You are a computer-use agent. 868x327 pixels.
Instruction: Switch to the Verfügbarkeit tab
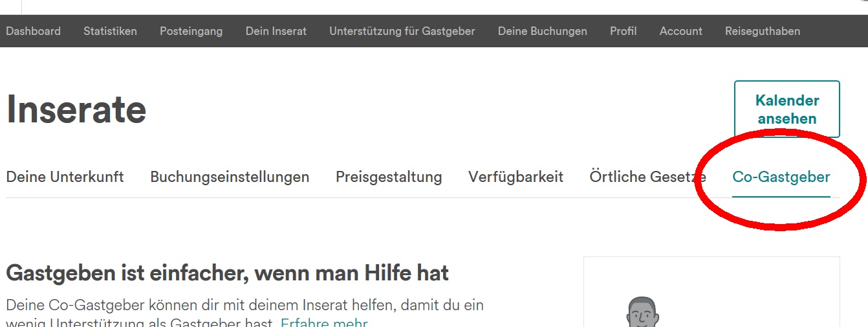point(515,177)
